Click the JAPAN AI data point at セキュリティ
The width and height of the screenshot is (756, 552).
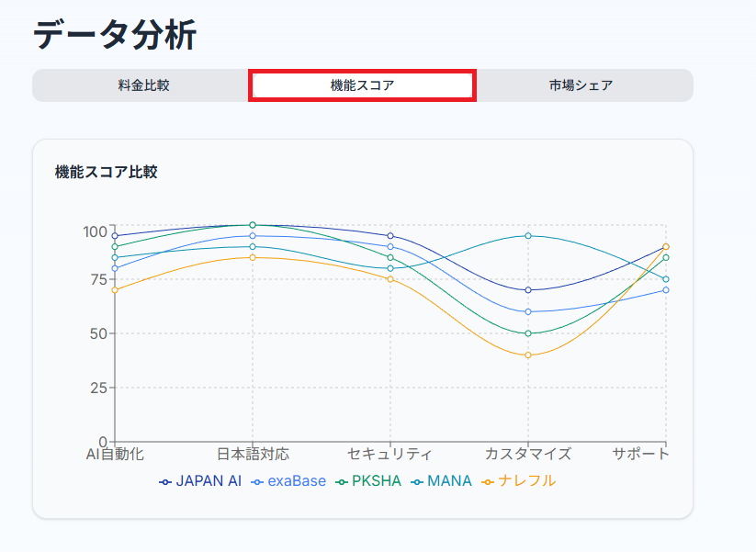390,236
